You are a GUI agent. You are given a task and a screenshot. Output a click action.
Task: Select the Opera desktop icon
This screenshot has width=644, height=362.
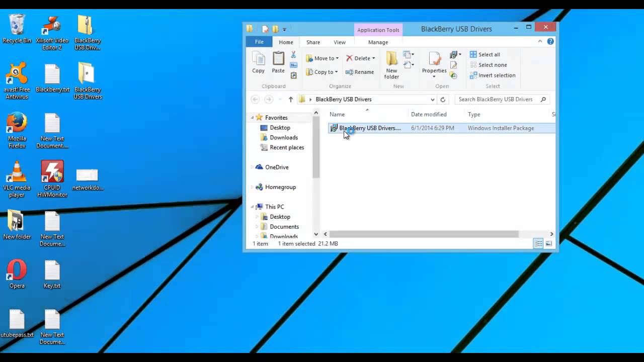click(x=17, y=275)
